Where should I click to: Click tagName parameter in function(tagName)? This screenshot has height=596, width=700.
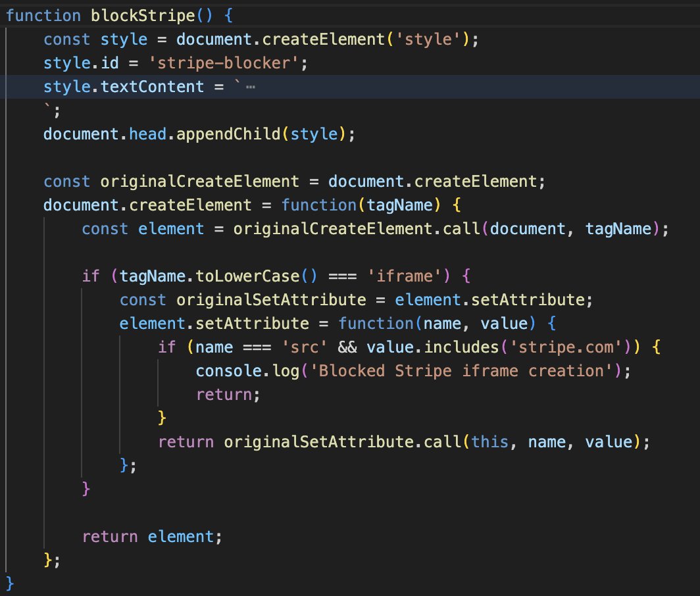[399, 205]
